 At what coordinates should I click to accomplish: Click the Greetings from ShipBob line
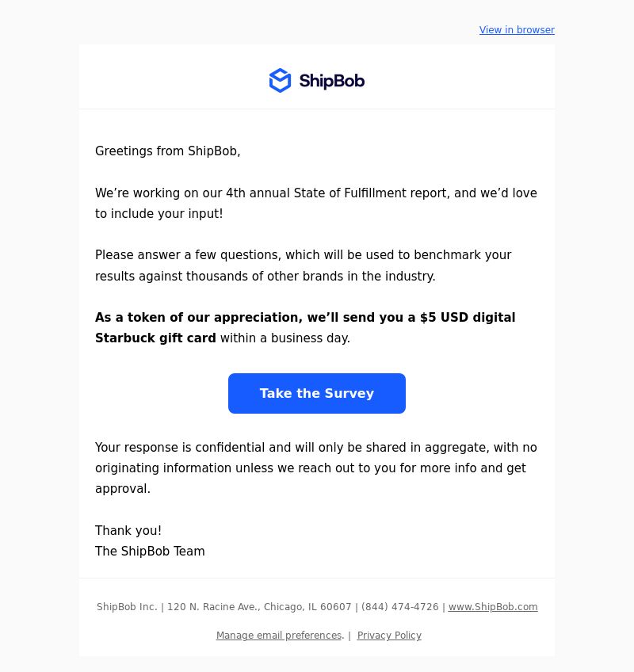coord(167,151)
